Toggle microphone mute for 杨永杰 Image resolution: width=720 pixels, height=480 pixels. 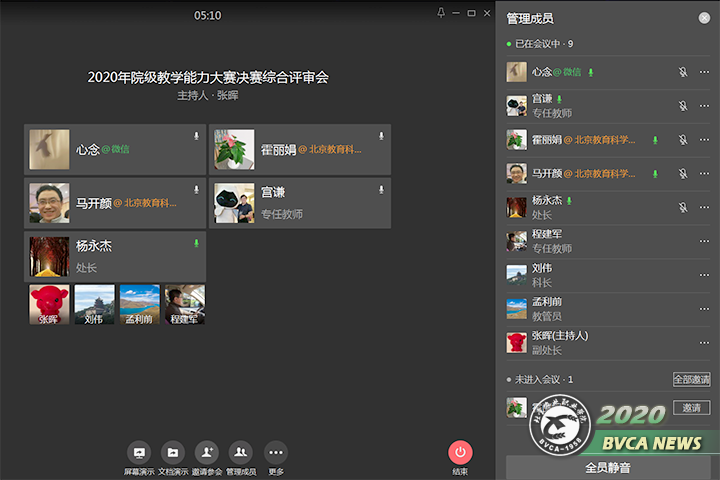tap(683, 207)
